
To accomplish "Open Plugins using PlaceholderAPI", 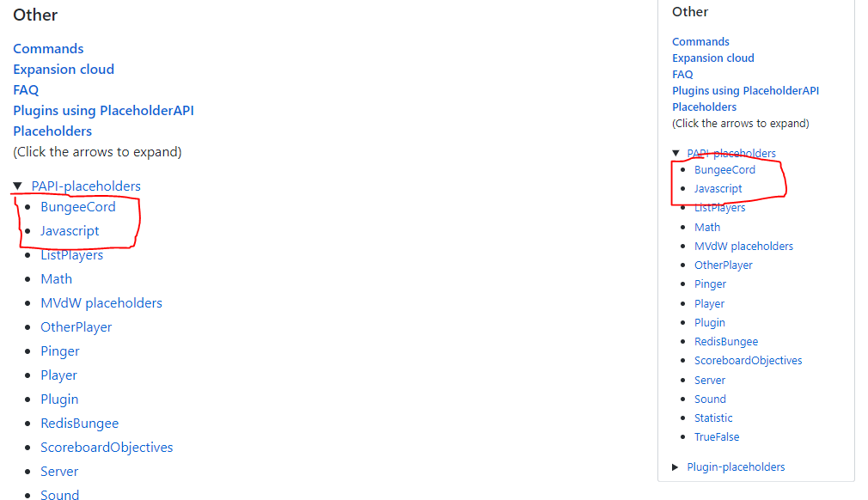I will [x=103, y=110].
